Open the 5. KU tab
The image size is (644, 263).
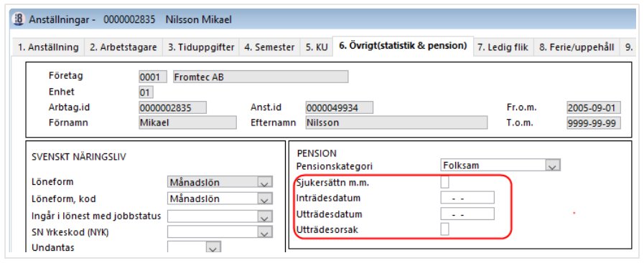(316, 47)
